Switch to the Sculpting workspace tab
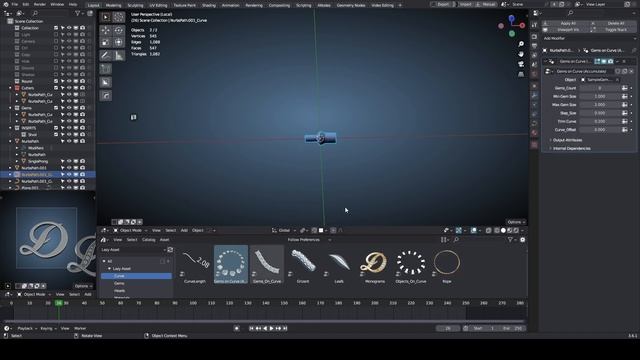 pos(135,5)
